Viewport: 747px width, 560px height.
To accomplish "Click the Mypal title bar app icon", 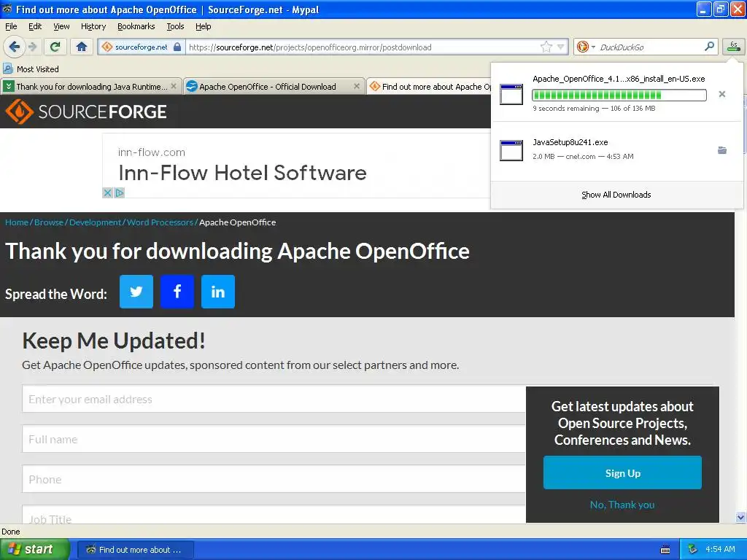I will [7, 9].
